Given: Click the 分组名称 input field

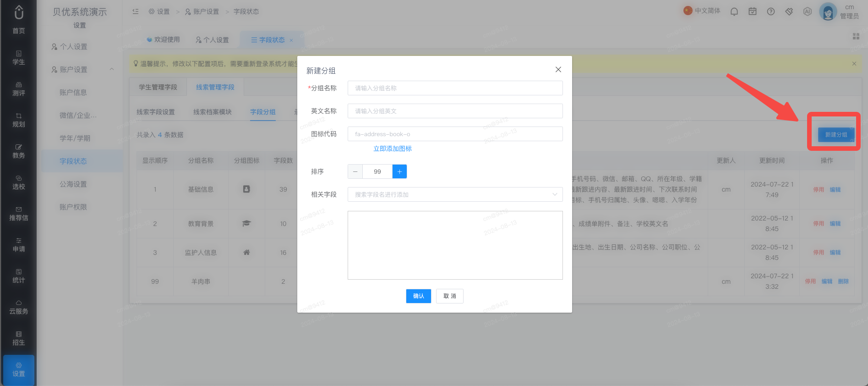Looking at the screenshot, I should (455, 88).
